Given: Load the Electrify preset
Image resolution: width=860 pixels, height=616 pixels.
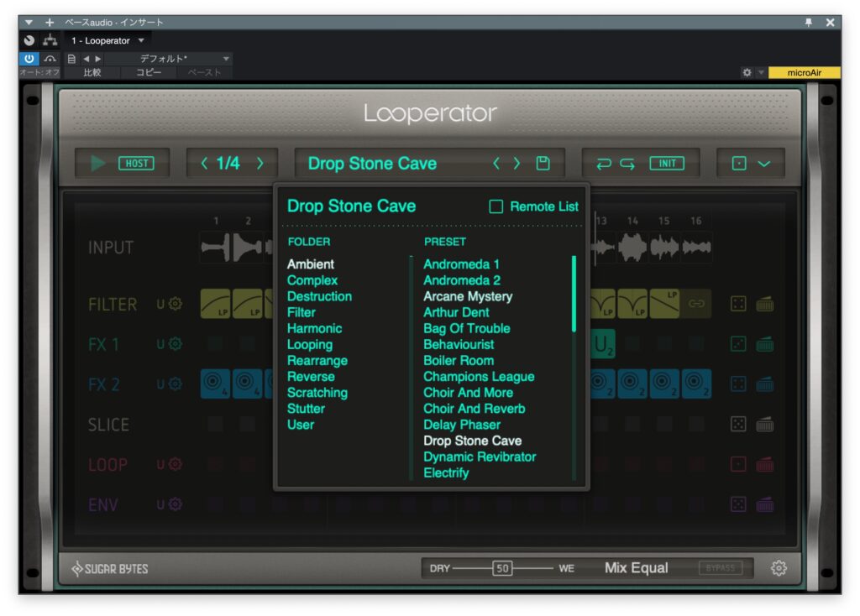Looking at the screenshot, I should click(x=446, y=473).
